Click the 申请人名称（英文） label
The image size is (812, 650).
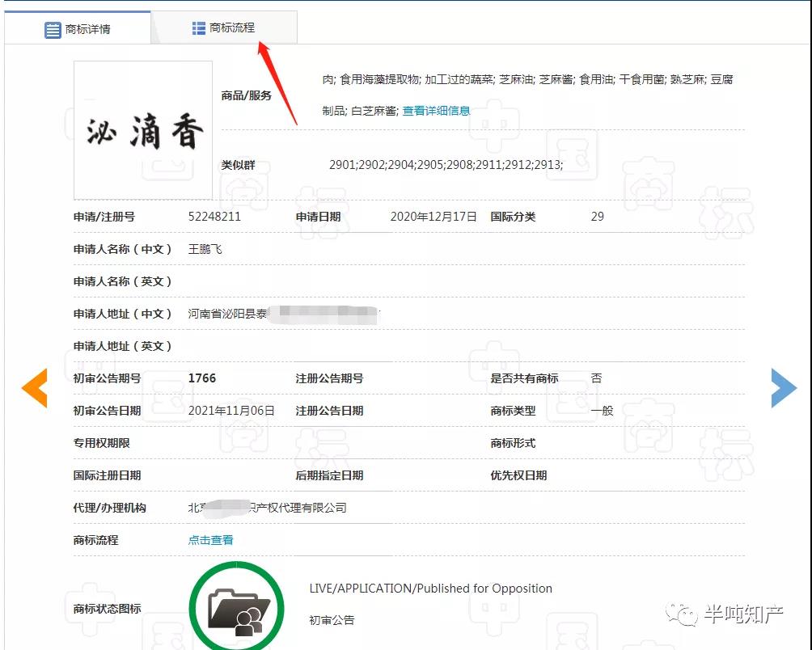122,281
